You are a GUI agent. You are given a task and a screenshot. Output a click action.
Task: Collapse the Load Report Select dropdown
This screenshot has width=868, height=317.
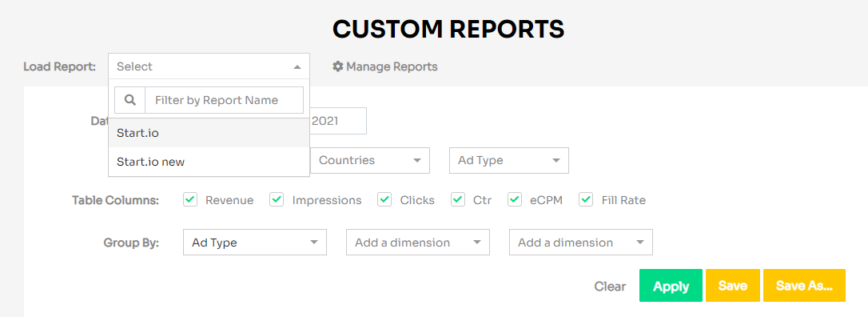209,66
